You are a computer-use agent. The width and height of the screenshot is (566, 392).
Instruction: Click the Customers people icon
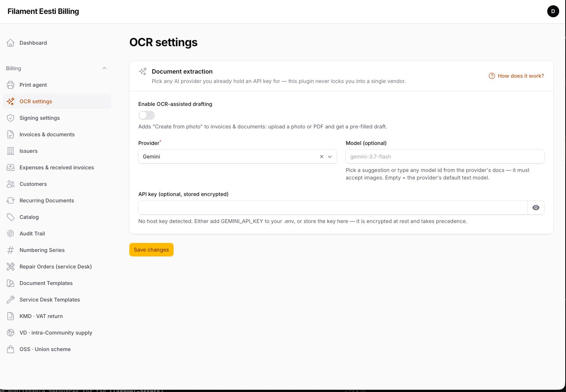coord(11,184)
